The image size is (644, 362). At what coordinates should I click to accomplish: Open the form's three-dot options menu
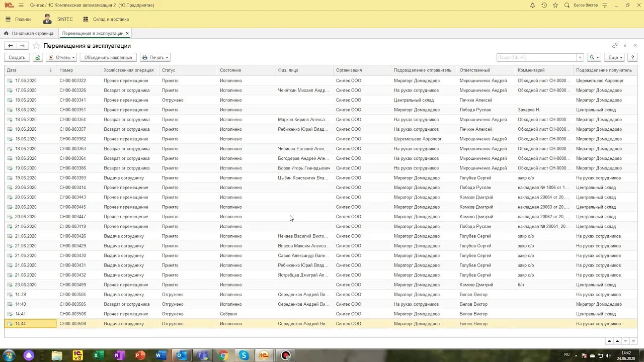click(625, 46)
